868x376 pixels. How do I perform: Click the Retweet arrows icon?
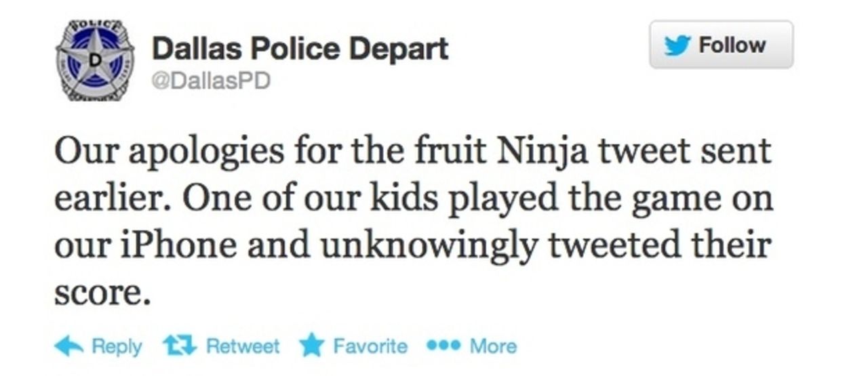[x=179, y=346]
